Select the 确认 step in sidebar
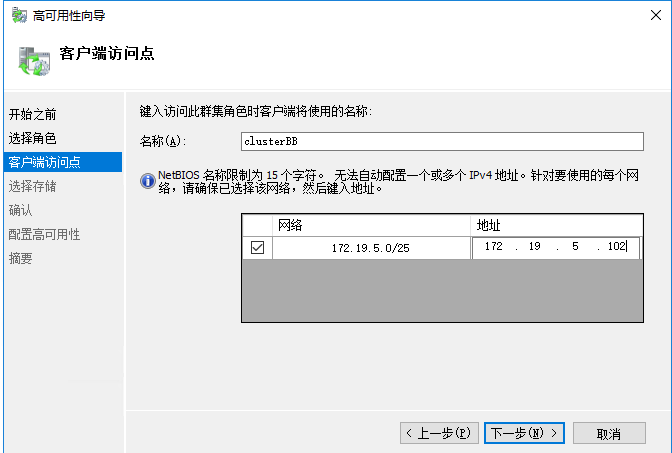This screenshot has width=672, height=453. pyautogui.click(x=21, y=210)
